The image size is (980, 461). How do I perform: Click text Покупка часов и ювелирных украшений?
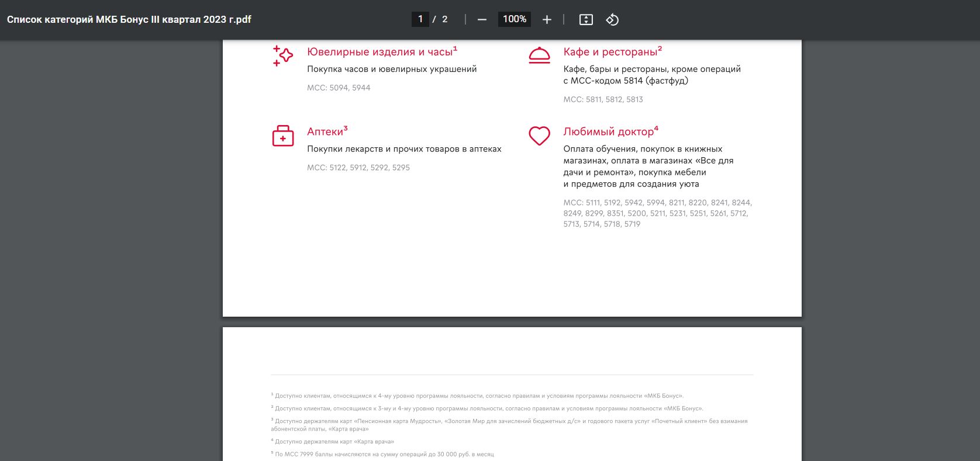pyautogui.click(x=392, y=69)
